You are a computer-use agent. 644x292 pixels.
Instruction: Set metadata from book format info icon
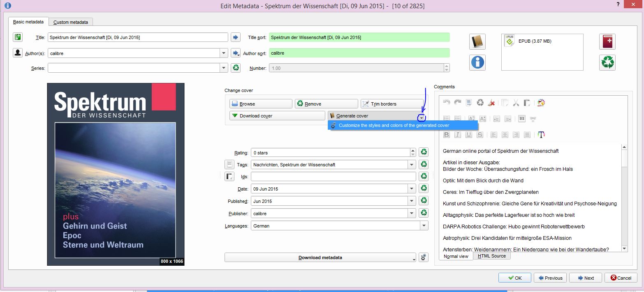(x=477, y=62)
